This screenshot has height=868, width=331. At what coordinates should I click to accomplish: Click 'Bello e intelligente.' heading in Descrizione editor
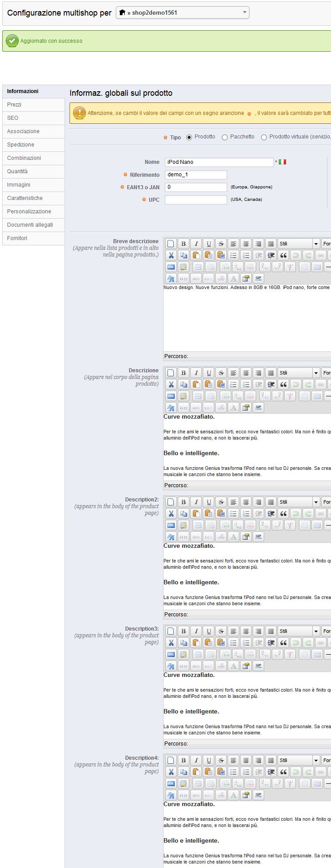(x=191, y=453)
